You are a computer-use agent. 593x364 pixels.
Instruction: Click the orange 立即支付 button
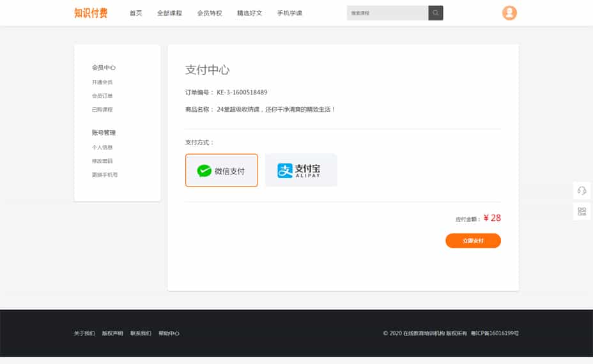(x=473, y=241)
